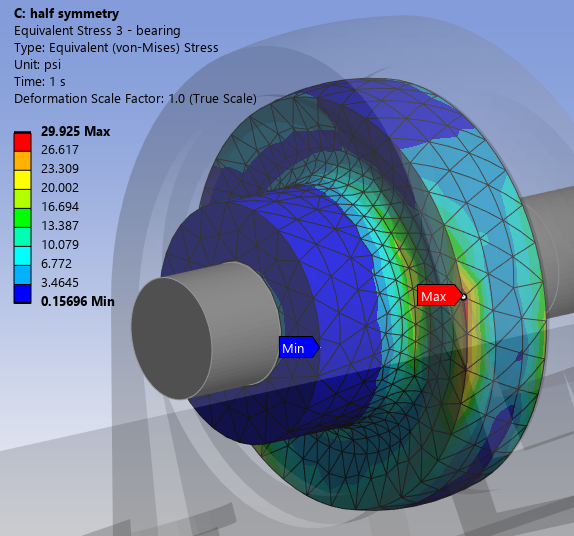Select the orange legend color band
The height and width of the screenshot is (536, 574).
tap(22, 160)
